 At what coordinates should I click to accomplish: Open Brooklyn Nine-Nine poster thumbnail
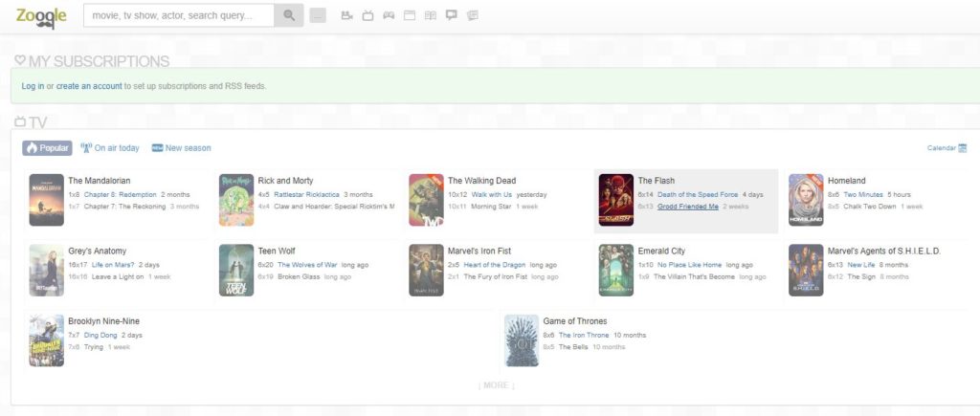pyautogui.click(x=46, y=340)
